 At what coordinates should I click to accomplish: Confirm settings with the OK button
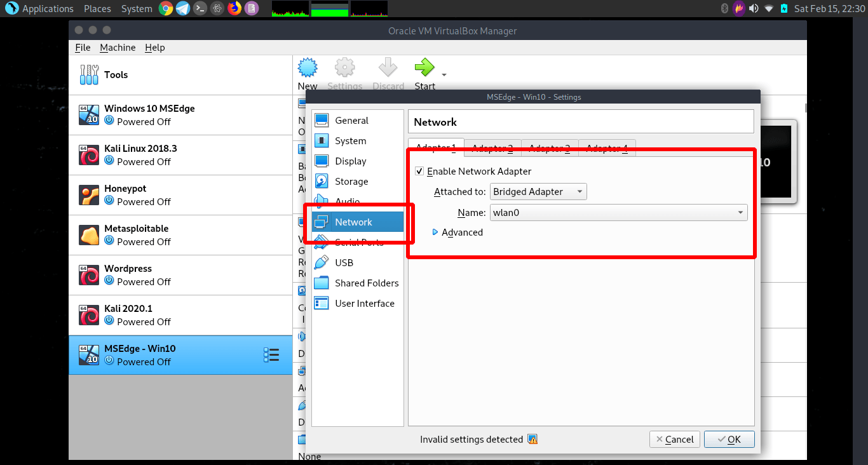pos(729,440)
